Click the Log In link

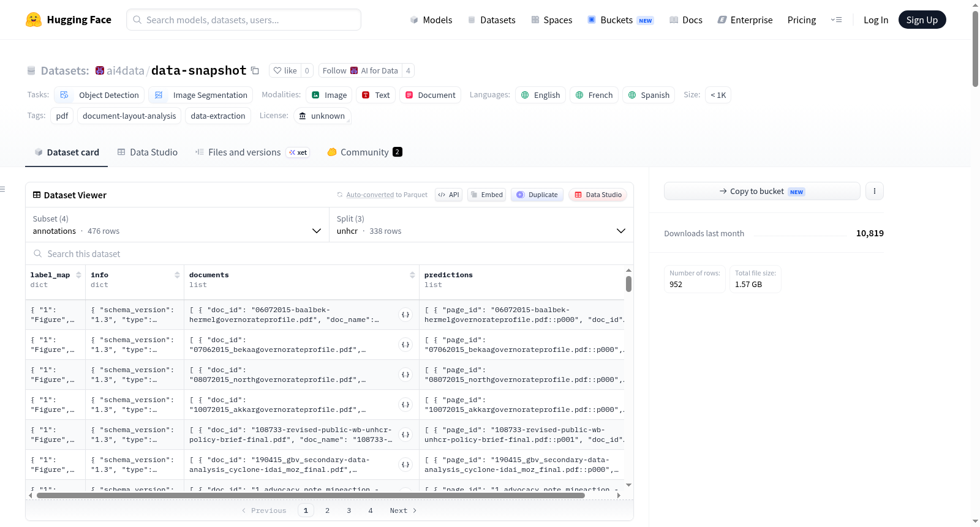coord(876,20)
